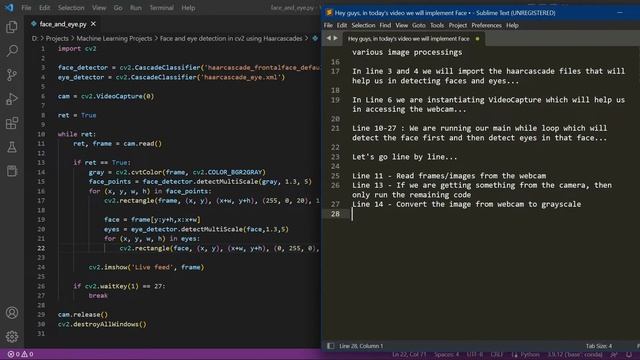This screenshot has width=640, height=360.
Task: Click 'Ln 22, Col 71' in VS Code status bar
Action: click(409, 355)
